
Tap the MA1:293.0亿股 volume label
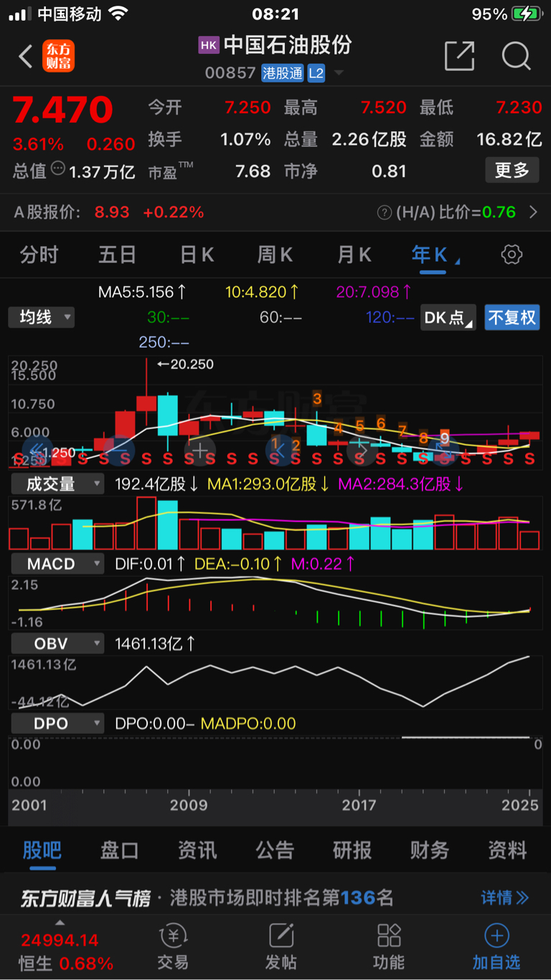[x=268, y=484]
